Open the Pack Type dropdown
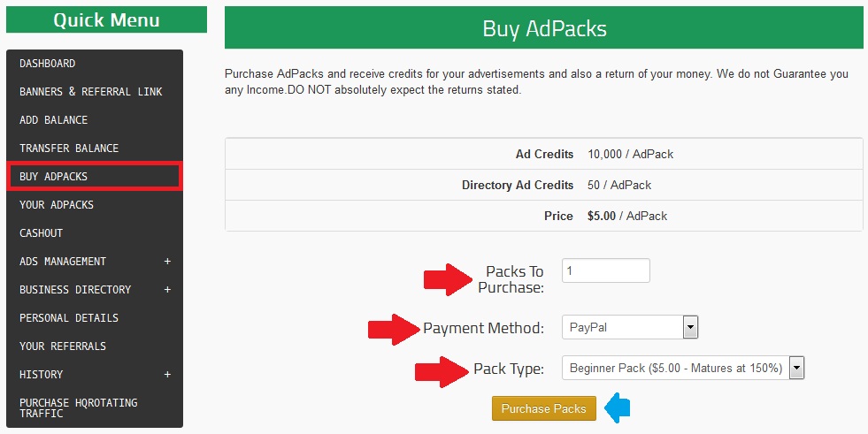 [682, 368]
